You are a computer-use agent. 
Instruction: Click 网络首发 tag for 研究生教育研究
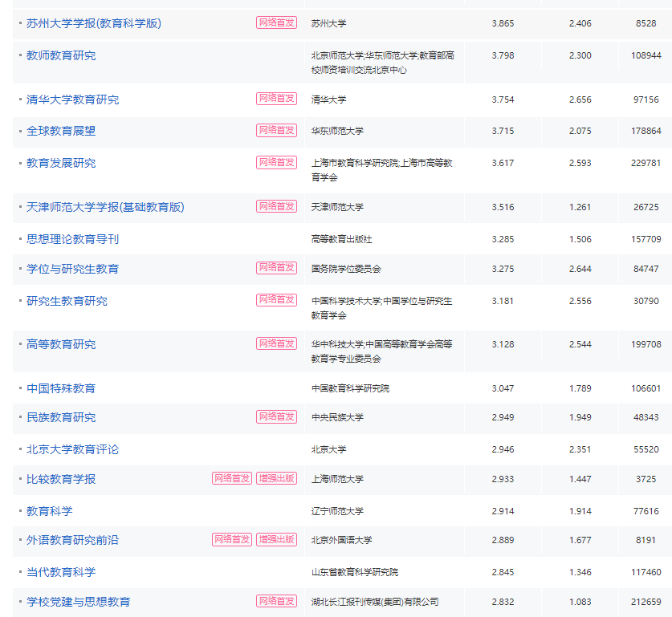point(276,300)
